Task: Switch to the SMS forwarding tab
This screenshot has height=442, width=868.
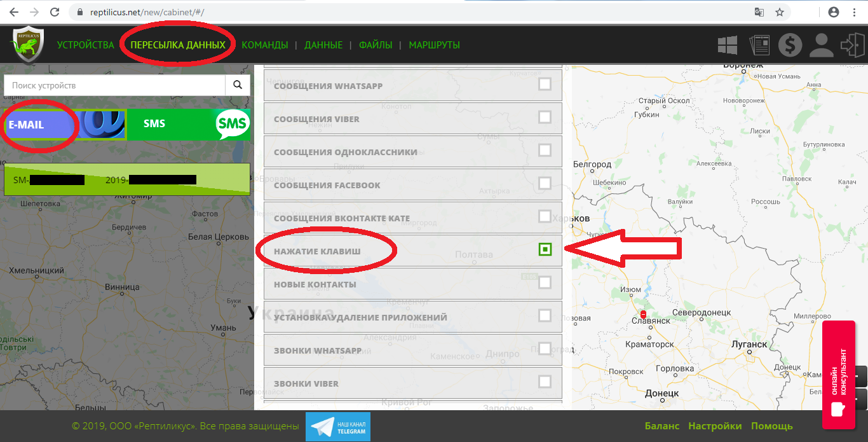Action: 188,124
